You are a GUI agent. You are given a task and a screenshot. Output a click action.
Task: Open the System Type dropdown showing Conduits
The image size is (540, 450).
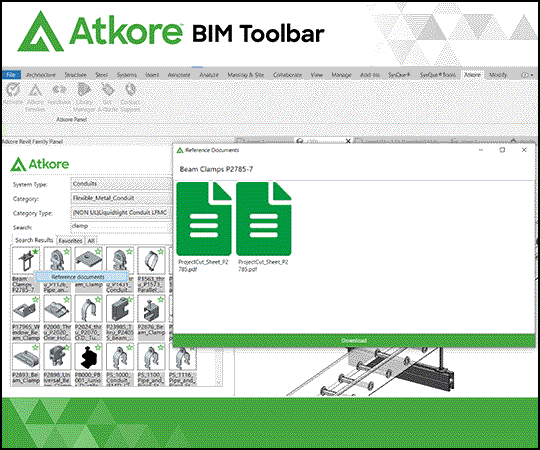pos(121,184)
